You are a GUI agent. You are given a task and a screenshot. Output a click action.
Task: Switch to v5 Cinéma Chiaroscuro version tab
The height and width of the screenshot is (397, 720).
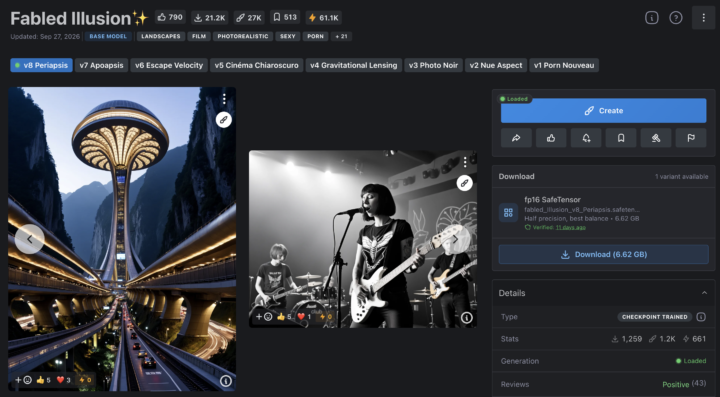tap(257, 65)
